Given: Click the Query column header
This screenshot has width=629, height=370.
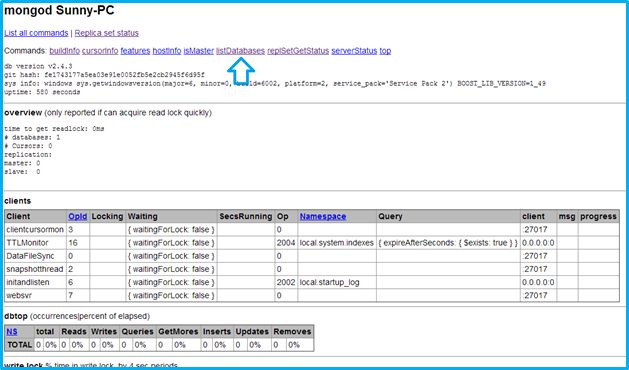Looking at the screenshot, I should 448,216.
